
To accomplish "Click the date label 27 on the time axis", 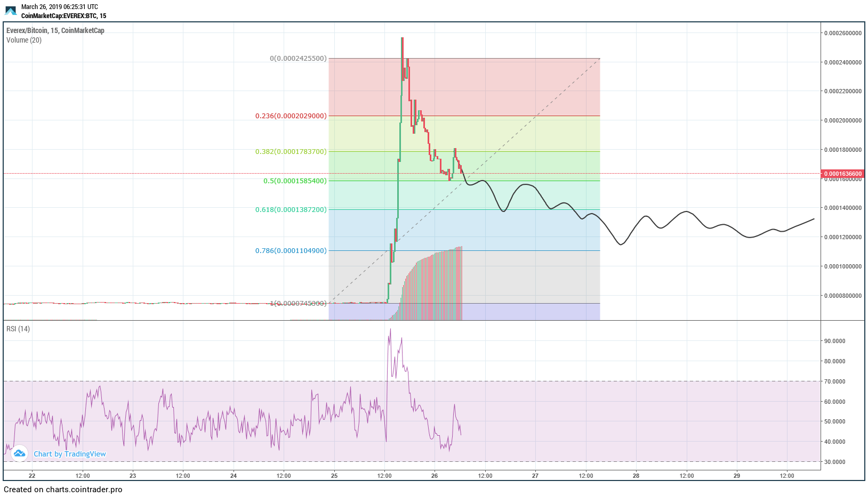I will 535,476.
